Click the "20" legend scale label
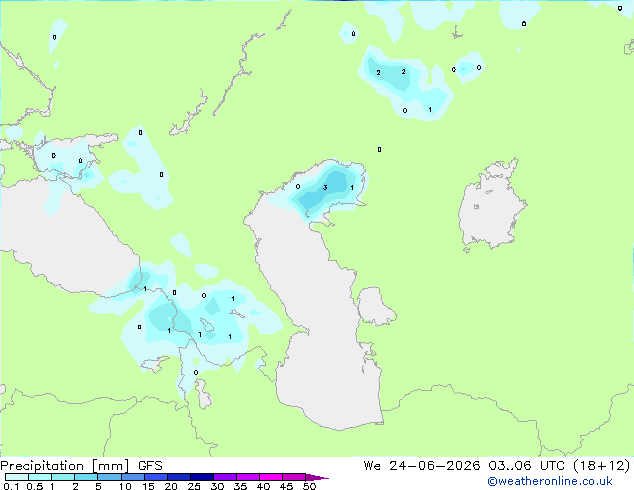This screenshot has width=634, height=490. [x=171, y=486]
